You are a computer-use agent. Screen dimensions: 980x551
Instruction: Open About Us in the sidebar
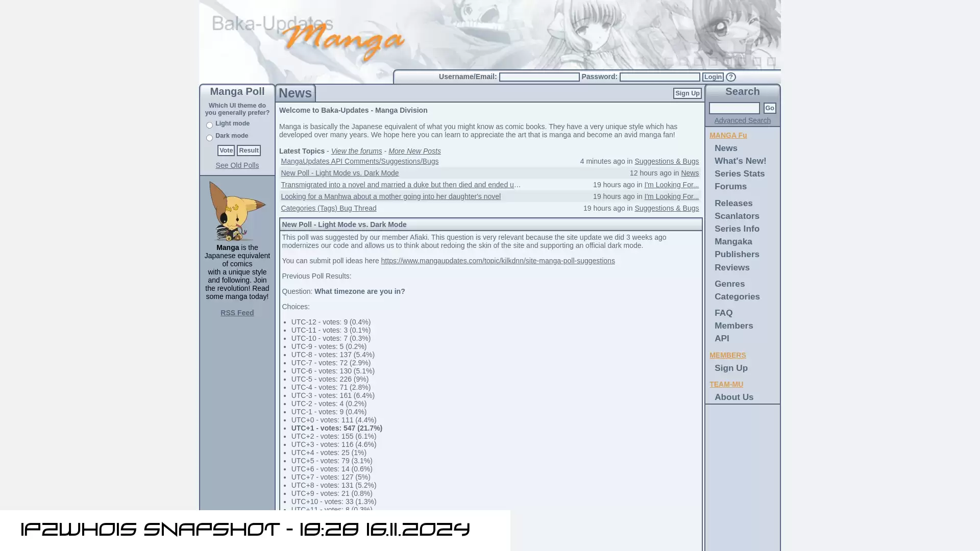coord(733,397)
